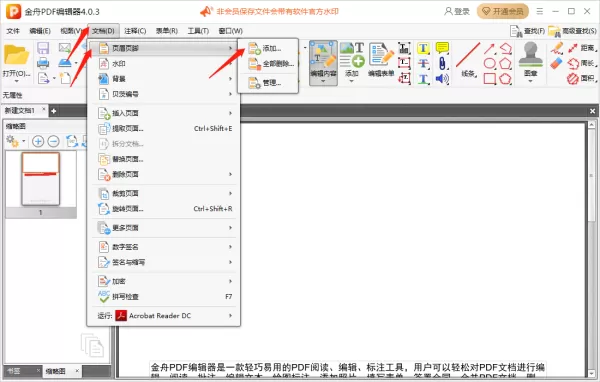This screenshot has width=600, height=382.
Task: Click the 添加 image and text tool
Action: point(352,60)
